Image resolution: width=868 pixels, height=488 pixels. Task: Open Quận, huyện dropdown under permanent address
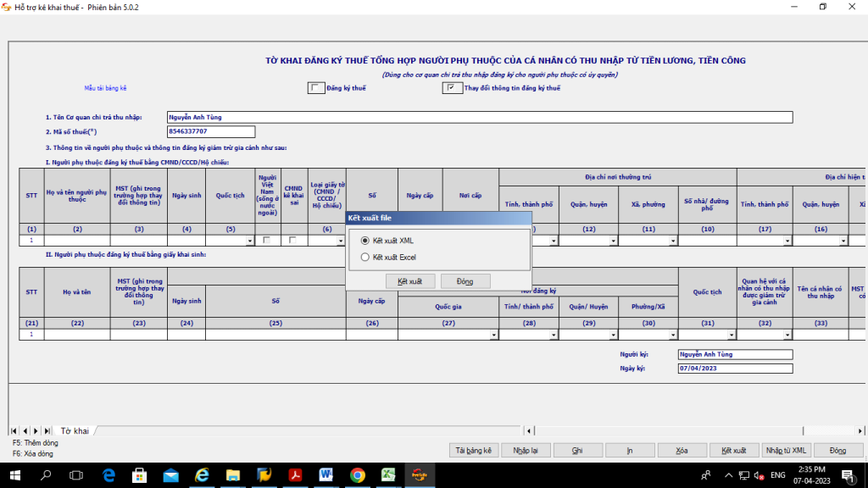tap(610, 241)
